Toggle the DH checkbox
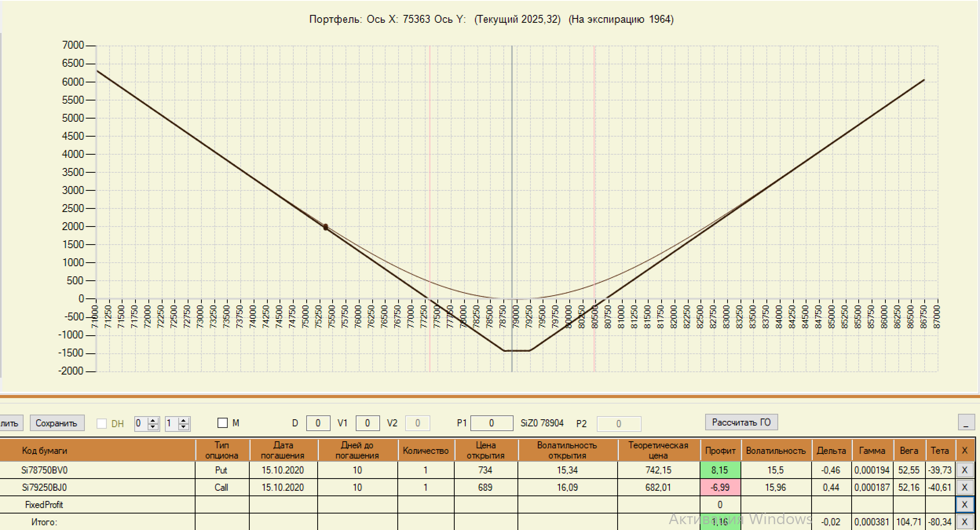This screenshot has width=980, height=530. tap(102, 424)
